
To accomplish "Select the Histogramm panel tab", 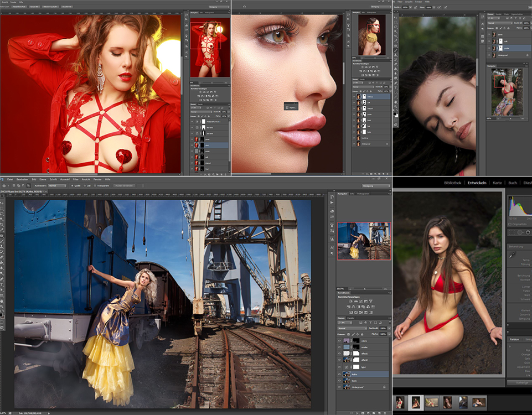I will (x=363, y=194).
